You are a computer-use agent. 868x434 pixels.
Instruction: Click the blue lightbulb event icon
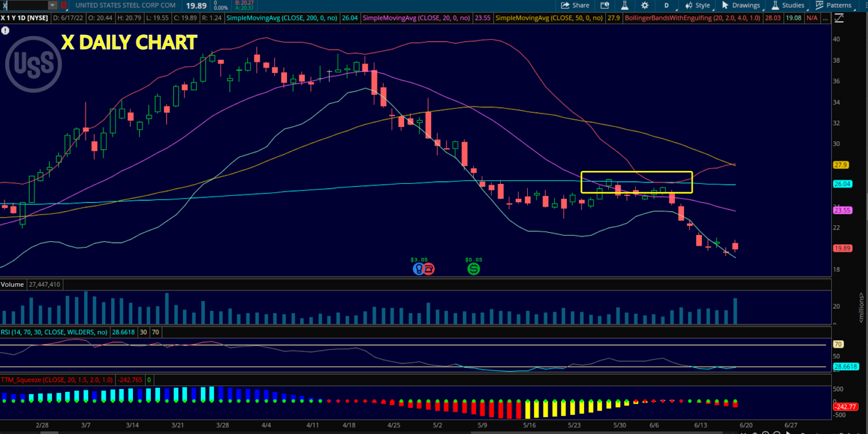[x=418, y=269]
